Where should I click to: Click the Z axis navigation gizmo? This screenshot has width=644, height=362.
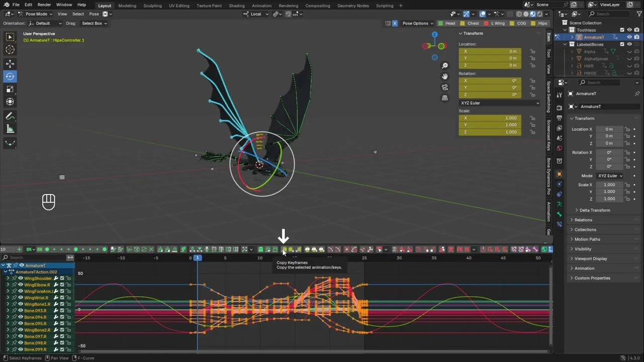coord(435,34)
